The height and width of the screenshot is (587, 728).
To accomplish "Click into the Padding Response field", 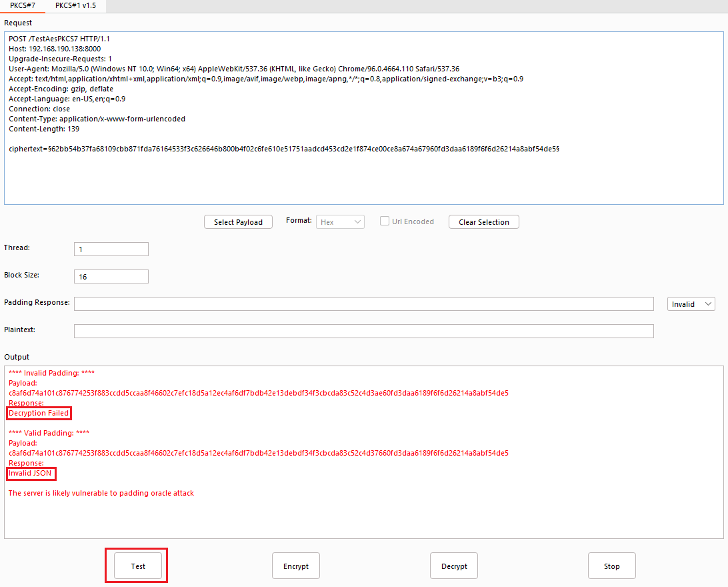I will coord(363,304).
